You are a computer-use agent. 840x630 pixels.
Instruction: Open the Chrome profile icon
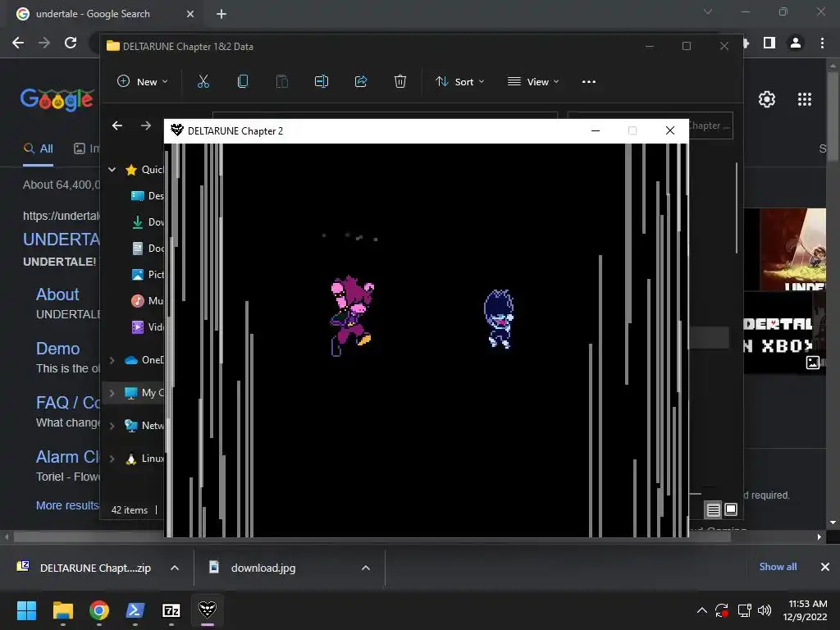(x=796, y=43)
